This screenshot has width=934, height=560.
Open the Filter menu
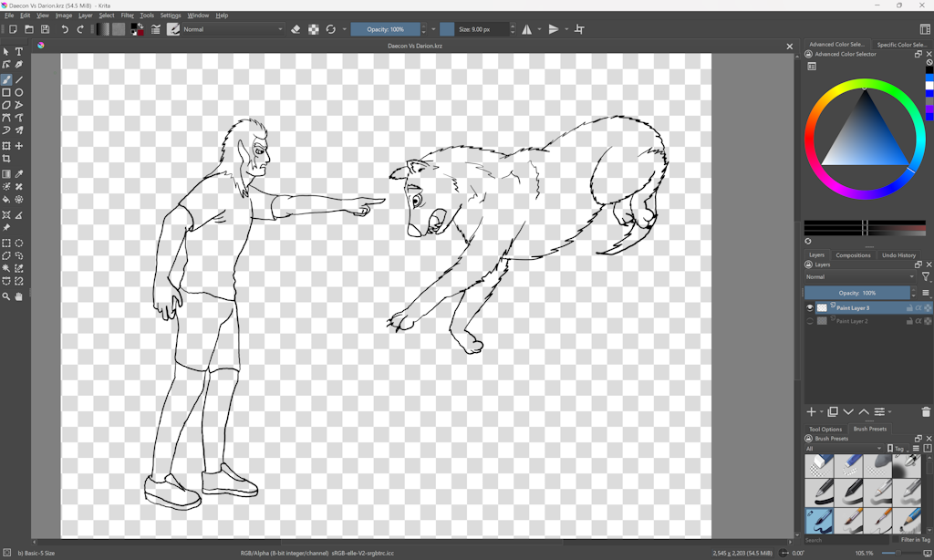point(128,16)
